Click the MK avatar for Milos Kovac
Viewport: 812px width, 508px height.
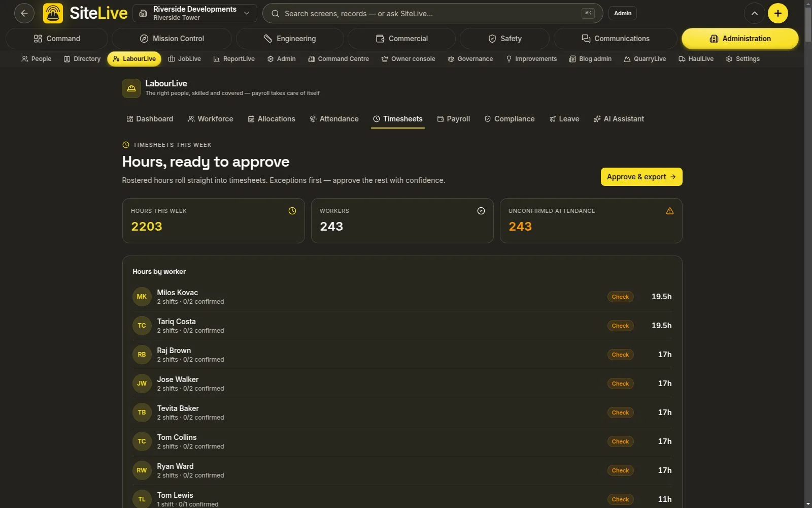click(x=142, y=297)
